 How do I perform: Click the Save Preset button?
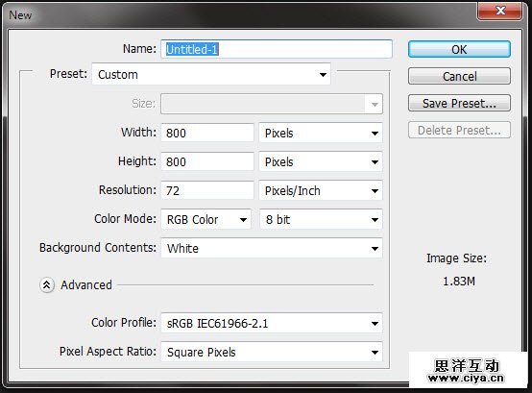[459, 103]
